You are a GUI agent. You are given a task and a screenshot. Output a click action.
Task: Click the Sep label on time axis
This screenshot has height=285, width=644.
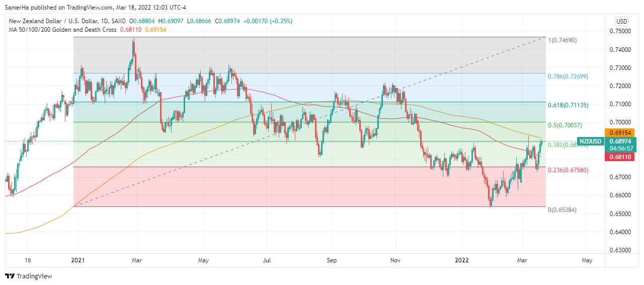[332, 260]
